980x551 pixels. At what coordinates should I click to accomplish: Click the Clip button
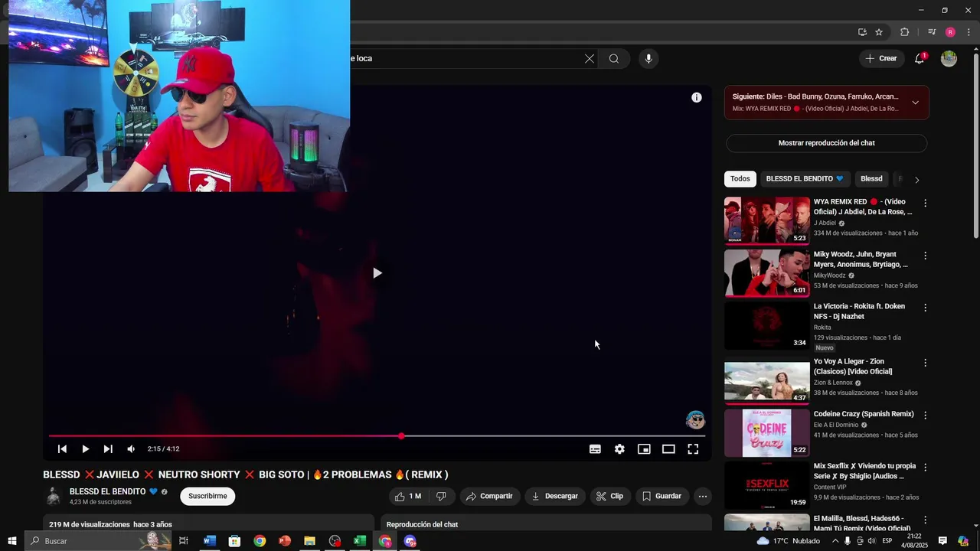pyautogui.click(x=610, y=496)
